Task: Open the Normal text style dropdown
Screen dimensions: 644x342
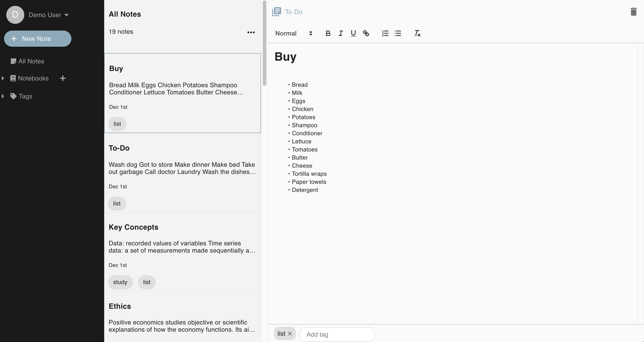Action: pyautogui.click(x=293, y=33)
